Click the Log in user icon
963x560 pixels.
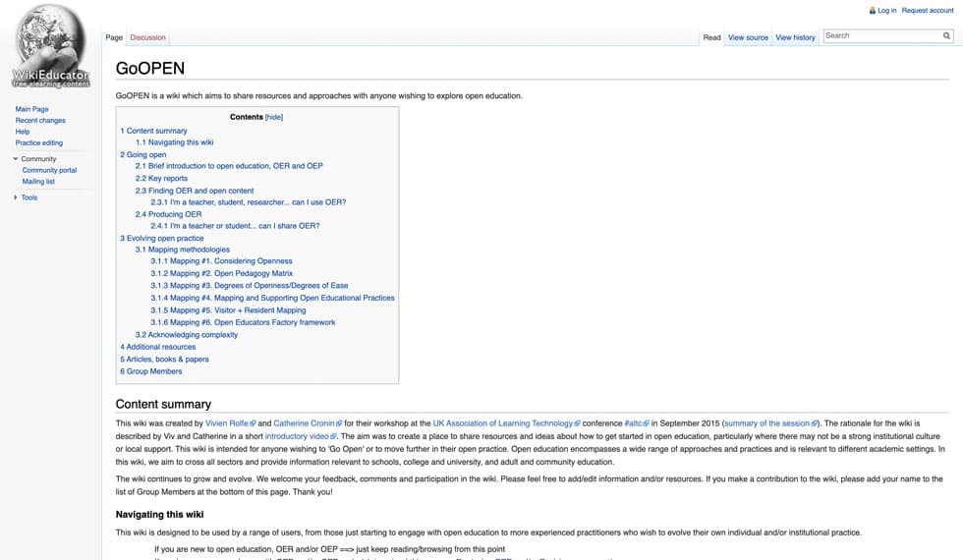tap(873, 11)
